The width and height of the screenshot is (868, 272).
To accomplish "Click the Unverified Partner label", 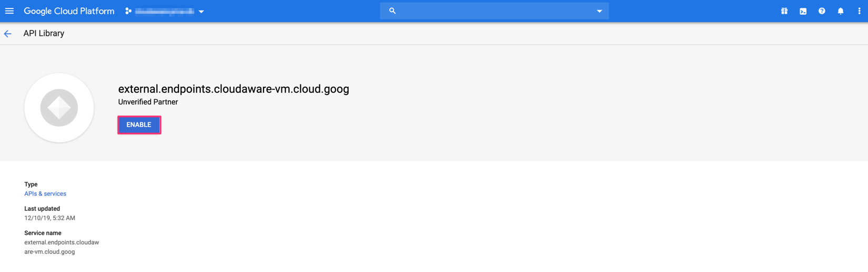I will click(x=148, y=102).
